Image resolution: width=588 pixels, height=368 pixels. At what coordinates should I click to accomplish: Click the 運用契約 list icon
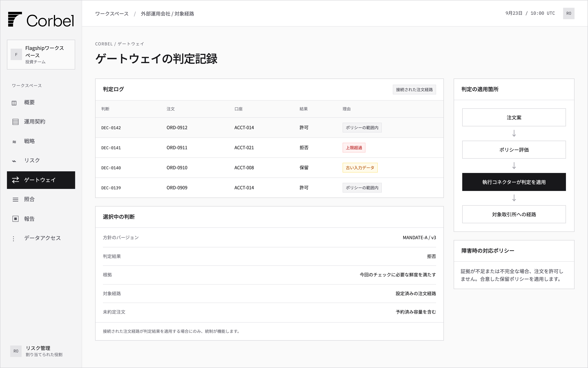[x=15, y=122]
